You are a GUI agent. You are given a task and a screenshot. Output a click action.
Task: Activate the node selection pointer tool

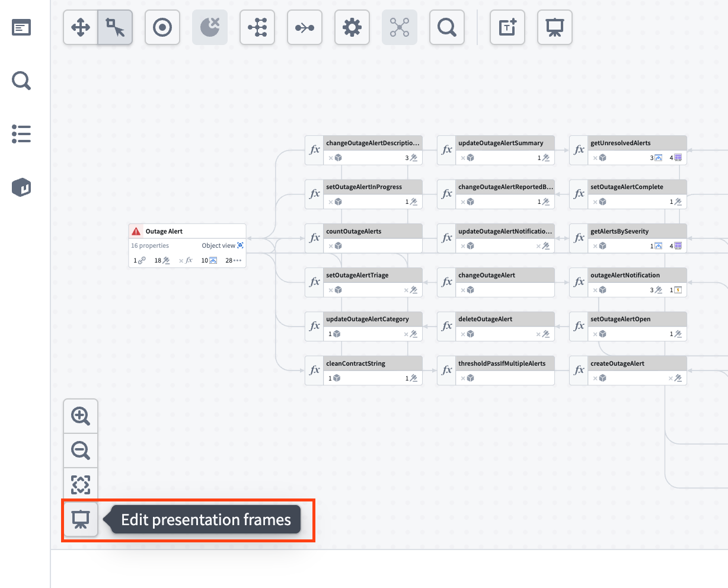pos(115,27)
